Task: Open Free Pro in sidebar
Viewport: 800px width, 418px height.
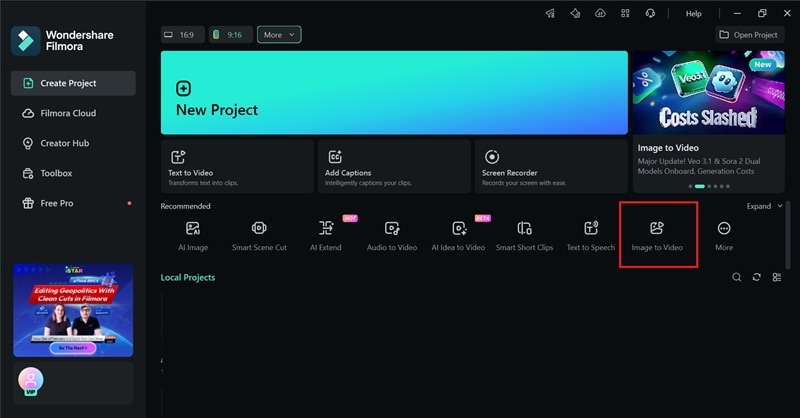Action: 73,203
